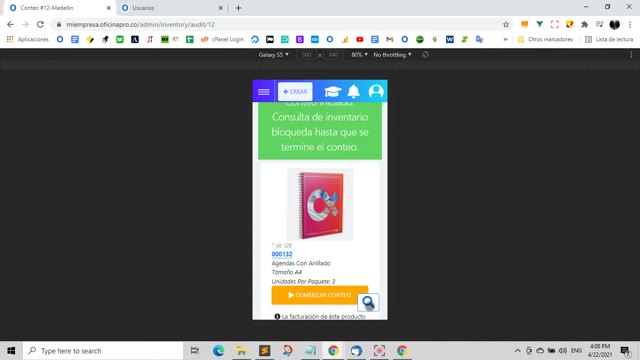The width and height of the screenshot is (640, 360).
Task: Open the Chrome three-dot menu
Action: (x=630, y=24)
